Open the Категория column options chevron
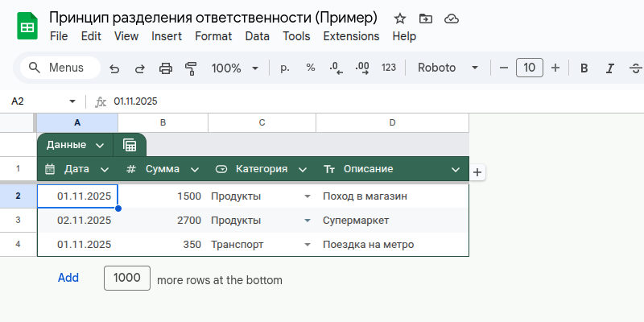 coord(303,169)
